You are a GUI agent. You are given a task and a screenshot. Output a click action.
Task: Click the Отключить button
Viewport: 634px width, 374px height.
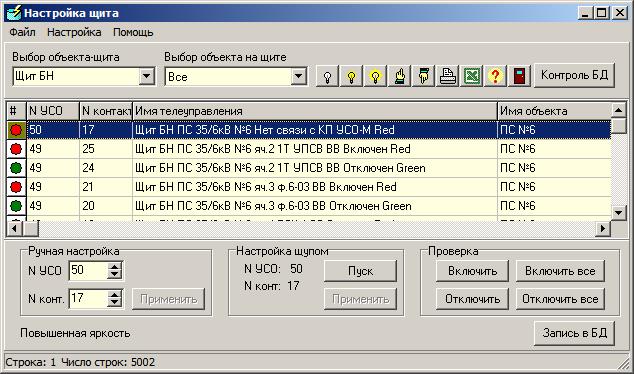point(472,299)
